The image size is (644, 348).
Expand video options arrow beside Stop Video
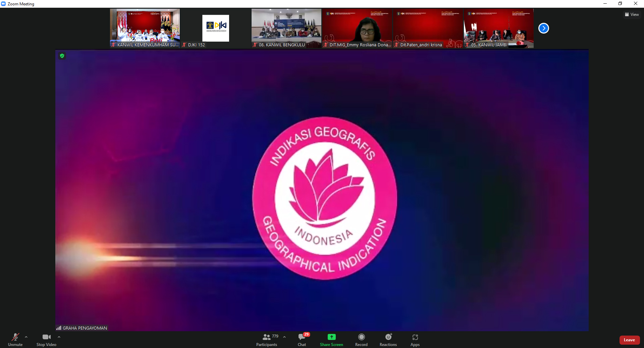(59, 337)
